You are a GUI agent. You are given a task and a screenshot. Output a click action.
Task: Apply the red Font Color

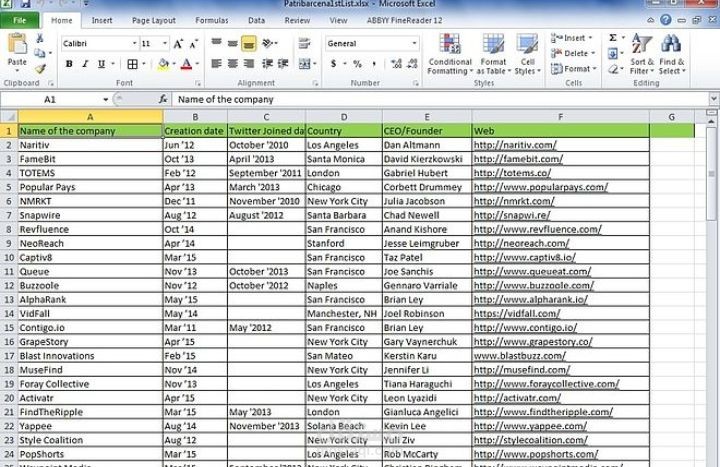pos(186,64)
